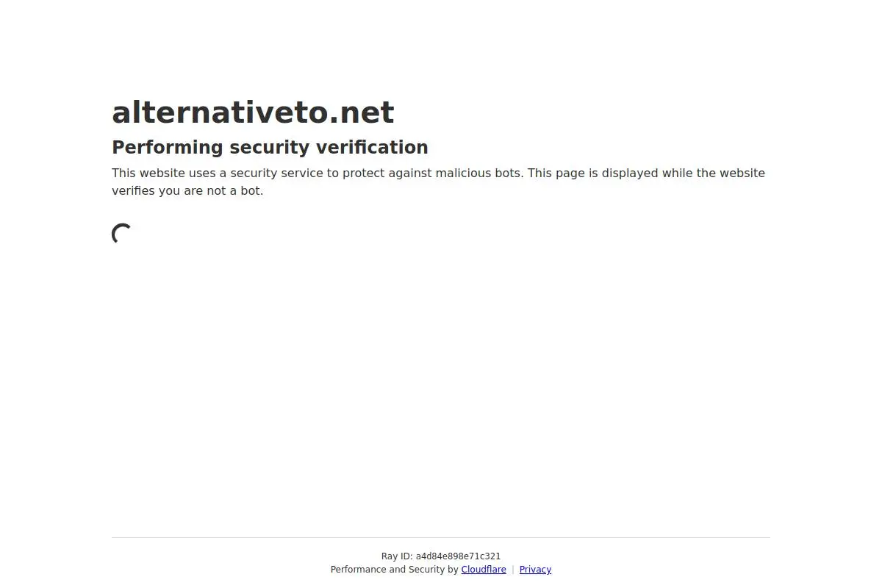Click the 'Performance and Security by' text

click(394, 570)
